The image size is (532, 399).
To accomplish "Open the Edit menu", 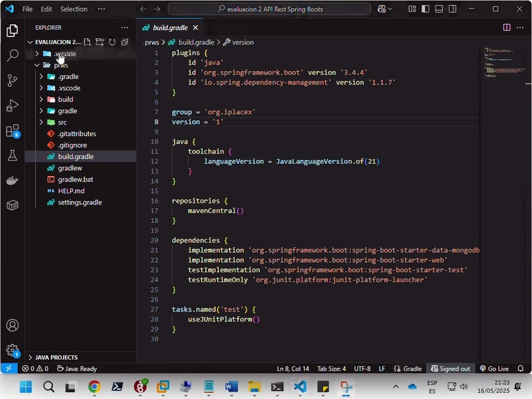I will pyautogui.click(x=46, y=9).
